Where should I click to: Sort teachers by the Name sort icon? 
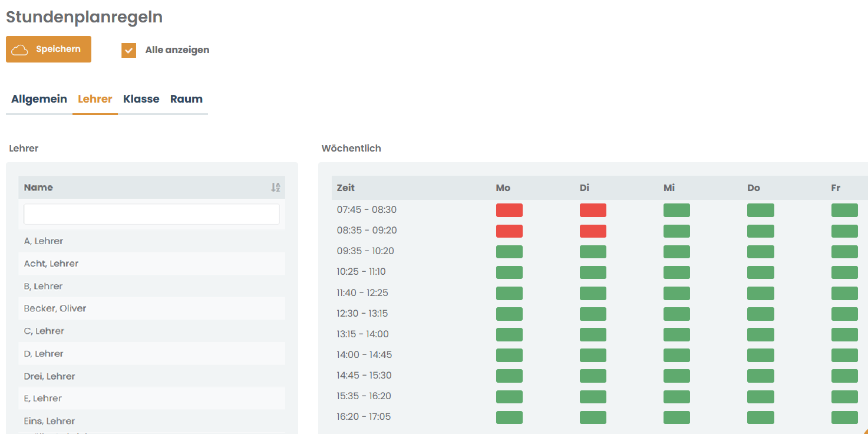275,188
